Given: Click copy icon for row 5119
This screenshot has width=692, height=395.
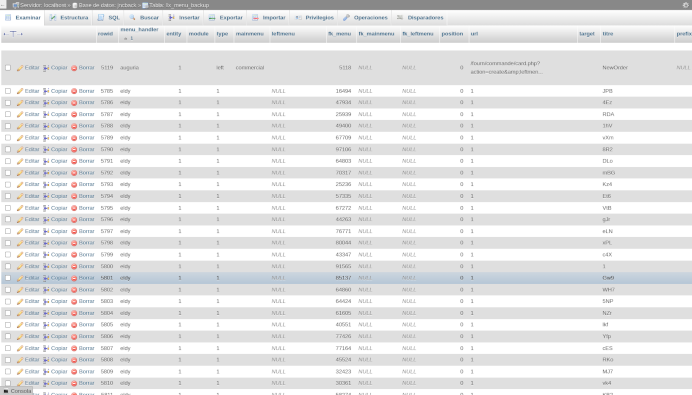Looking at the screenshot, I should (46, 68).
